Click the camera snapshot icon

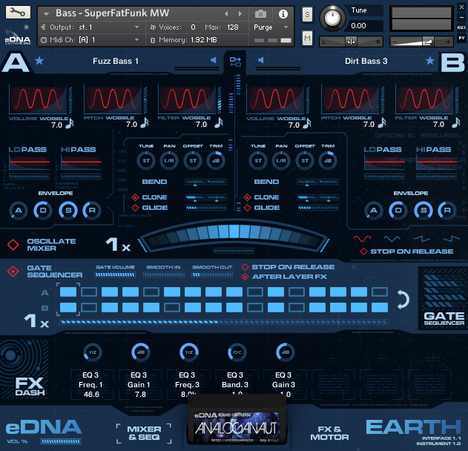point(260,14)
